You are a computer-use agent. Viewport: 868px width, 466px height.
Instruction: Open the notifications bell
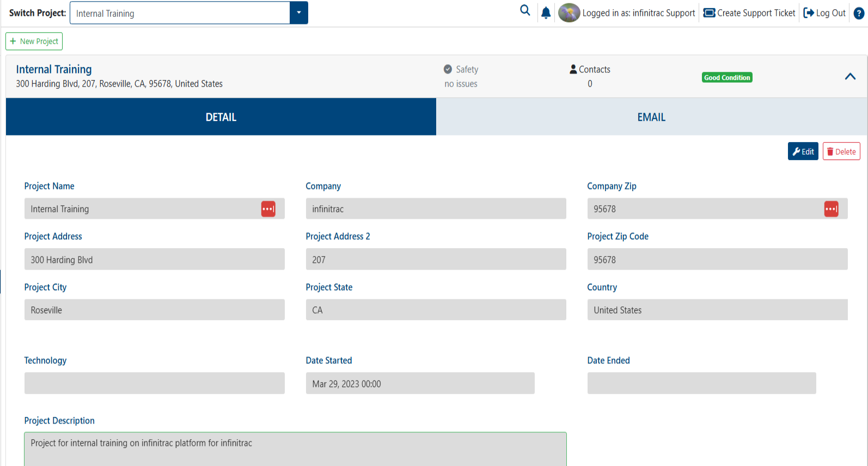click(x=546, y=13)
